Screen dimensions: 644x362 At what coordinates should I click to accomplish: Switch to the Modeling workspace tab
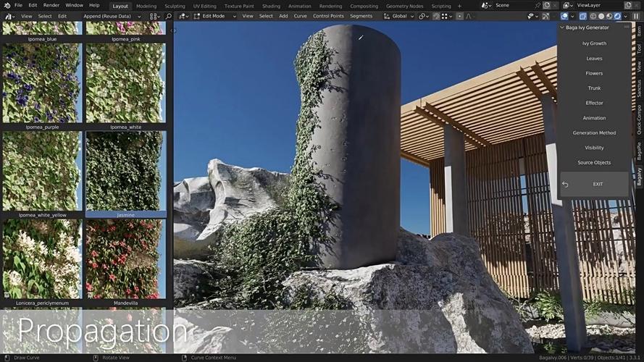[146, 7]
